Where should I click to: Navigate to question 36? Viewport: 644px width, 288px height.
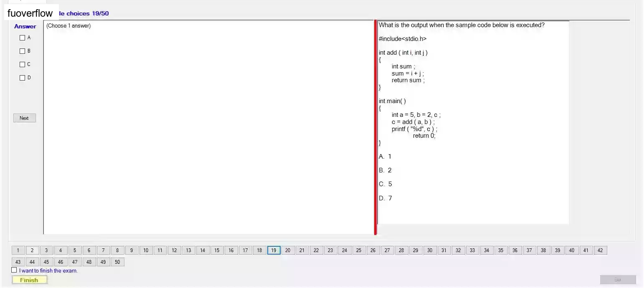(x=515, y=250)
